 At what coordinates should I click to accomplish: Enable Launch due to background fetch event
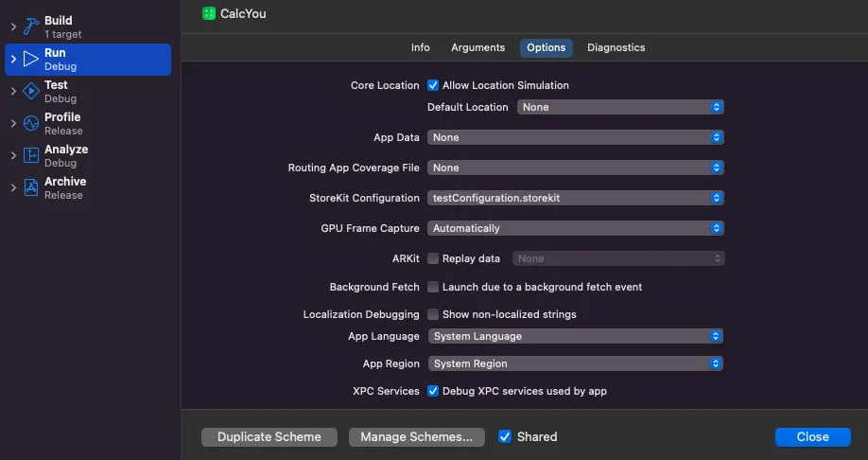[433, 287]
